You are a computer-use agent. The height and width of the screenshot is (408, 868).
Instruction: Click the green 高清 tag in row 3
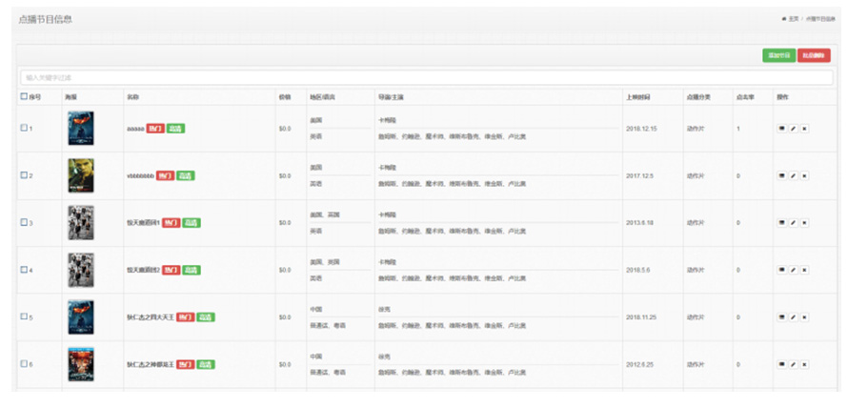pyautogui.click(x=192, y=223)
